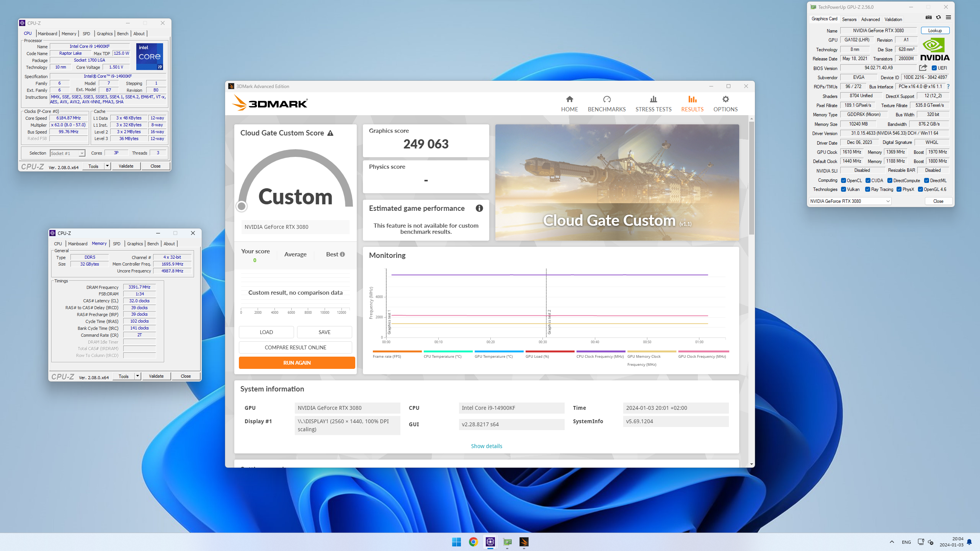
Task: Toggle the UEFI checkbox in GPU-Z
Action: click(934, 68)
